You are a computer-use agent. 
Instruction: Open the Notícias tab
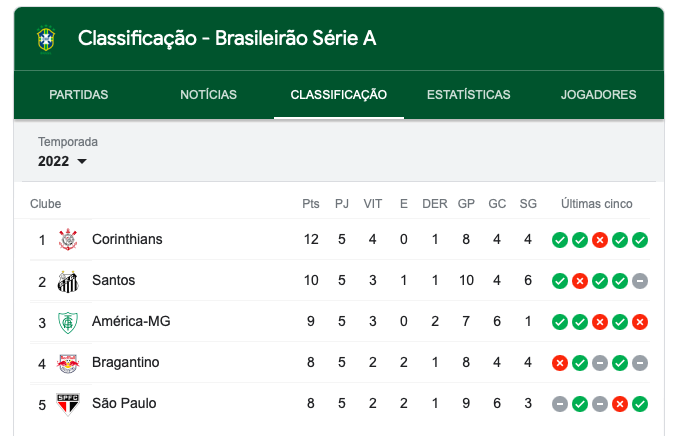click(208, 95)
